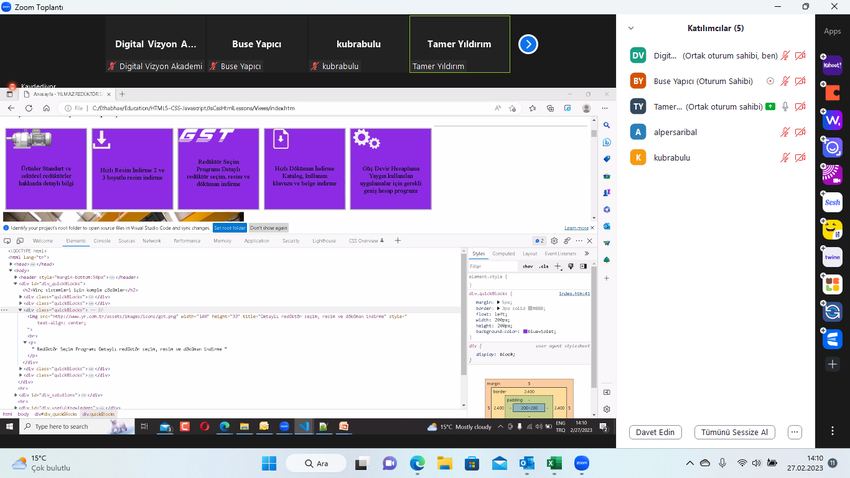Open the Computed tab in Styles pane
This screenshot has height=478, width=850.
(x=504, y=253)
